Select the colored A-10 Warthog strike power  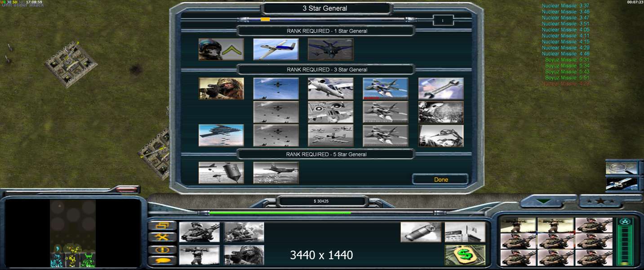[331, 89]
